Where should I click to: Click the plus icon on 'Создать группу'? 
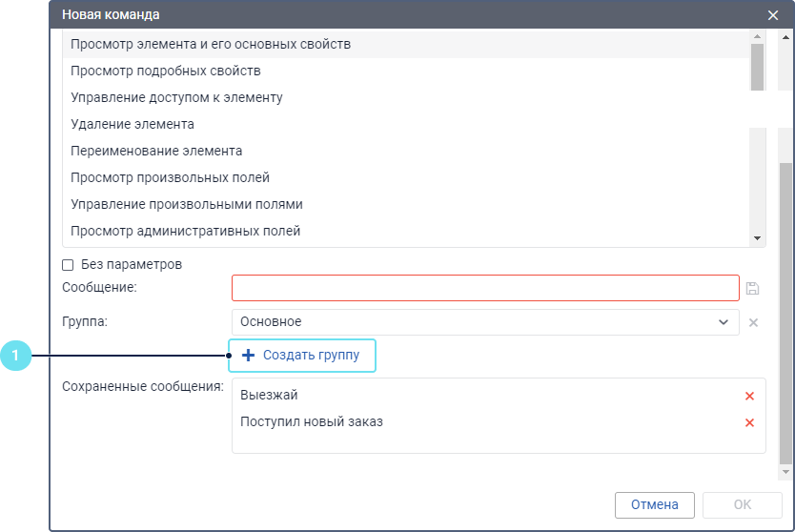click(248, 356)
